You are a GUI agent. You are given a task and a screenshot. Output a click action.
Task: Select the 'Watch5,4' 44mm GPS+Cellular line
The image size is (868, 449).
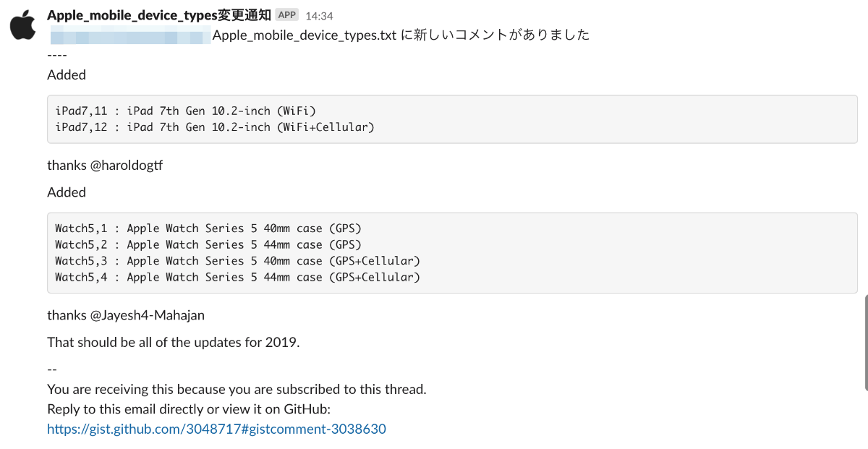pyautogui.click(x=237, y=277)
